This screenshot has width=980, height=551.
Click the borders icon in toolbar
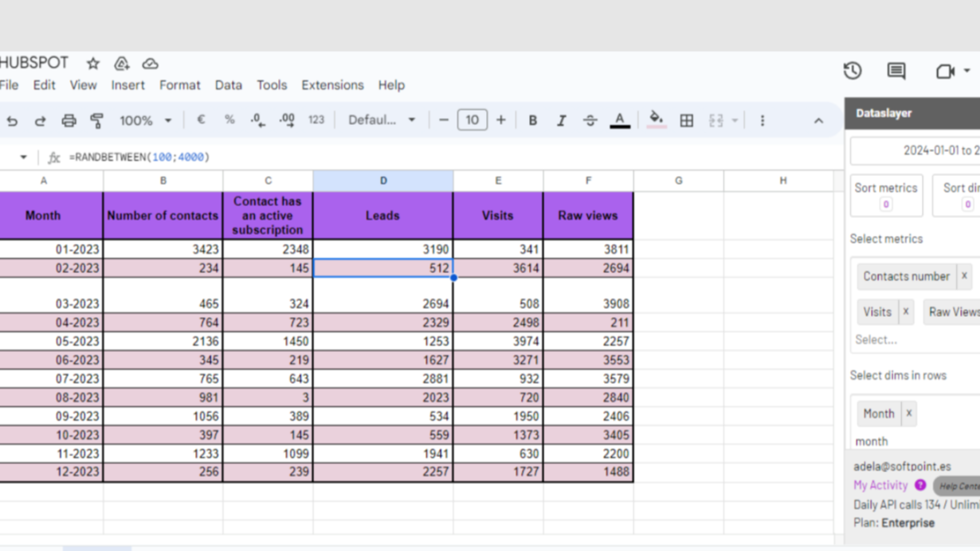[x=686, y=121]
